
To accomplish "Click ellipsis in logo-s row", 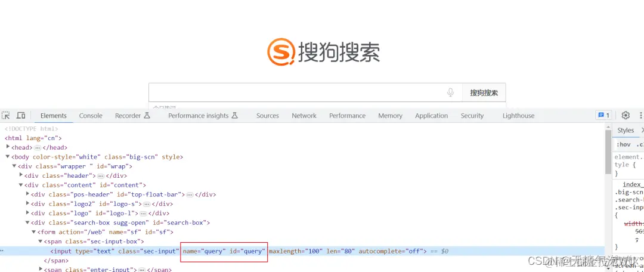I will click(x=146, y=204).
